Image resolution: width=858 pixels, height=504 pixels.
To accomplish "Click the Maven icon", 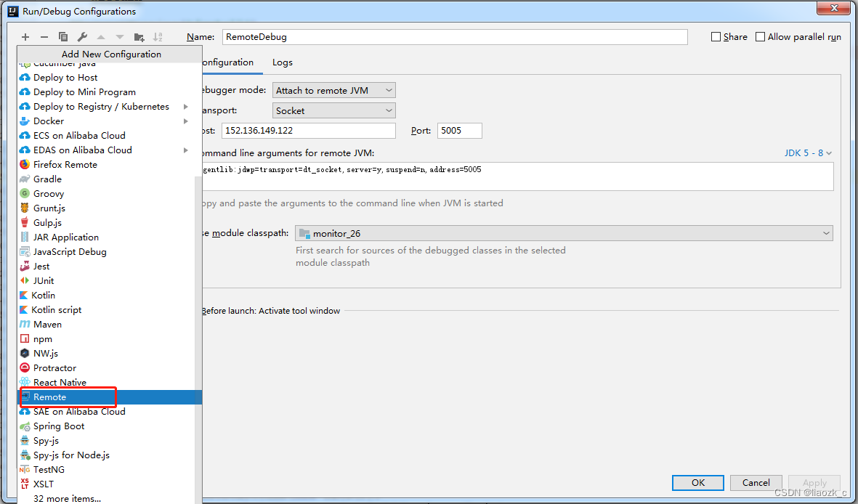I will click(x=25, y=325).
